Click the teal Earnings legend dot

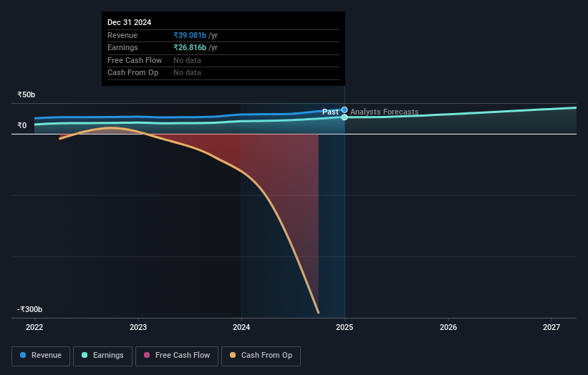tap(85, 355)
